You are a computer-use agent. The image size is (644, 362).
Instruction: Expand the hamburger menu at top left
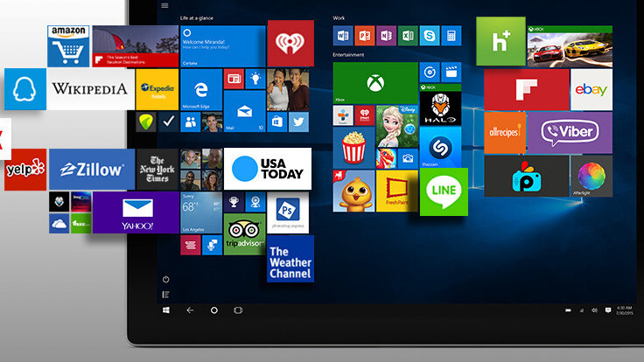[164, 5]
